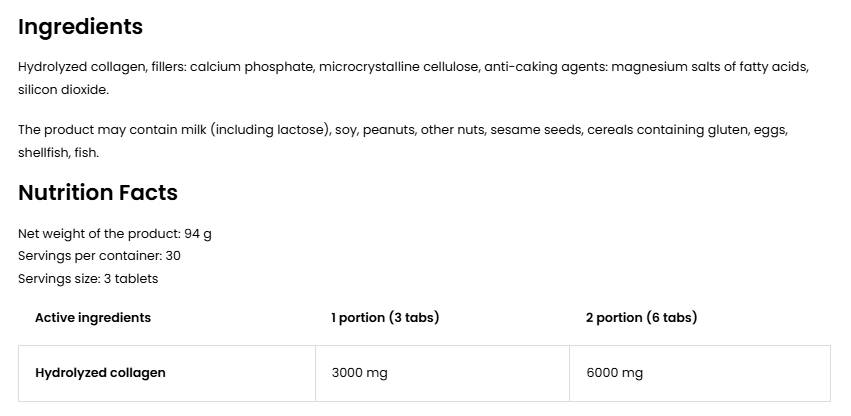Viewport: 851px width, 416px height.
Task: Click the 'Servings per container: 30' text
Action: [x=99, y=256]
